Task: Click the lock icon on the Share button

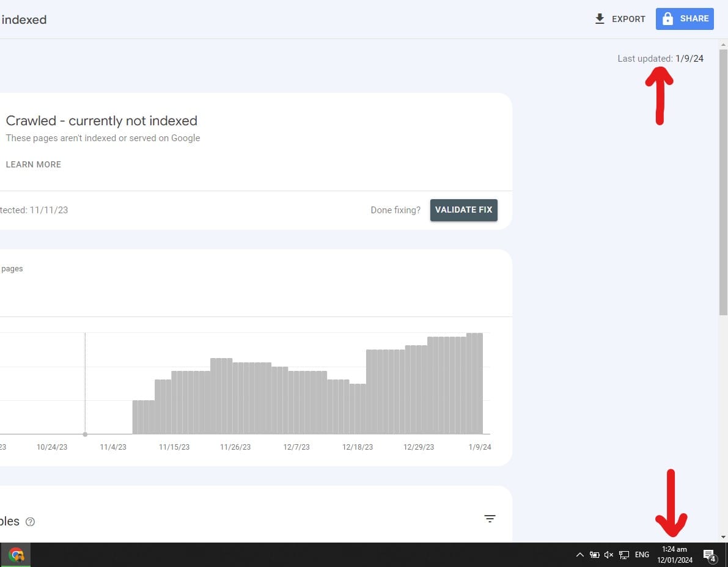Action: click(668, 19)
